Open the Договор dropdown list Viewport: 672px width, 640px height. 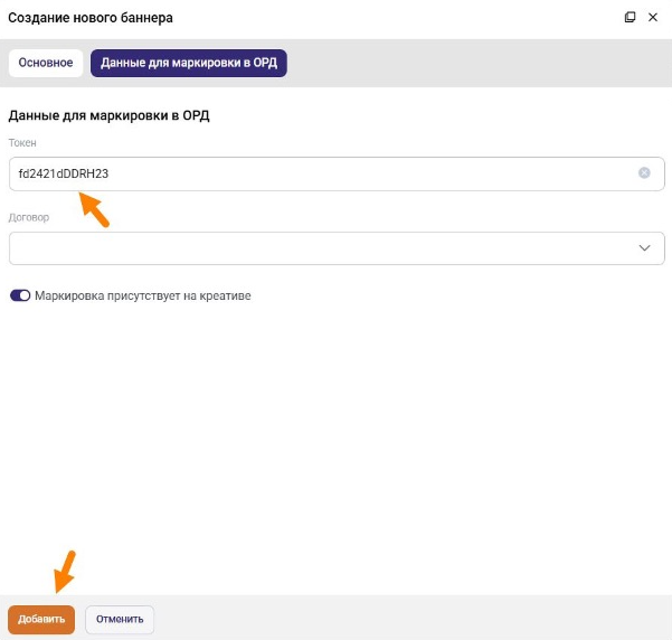324,248
